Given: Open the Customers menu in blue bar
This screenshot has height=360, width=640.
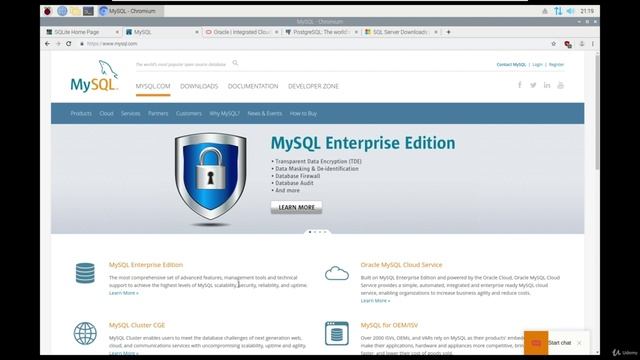Looking at the screenshot, I should pos(189,113).
